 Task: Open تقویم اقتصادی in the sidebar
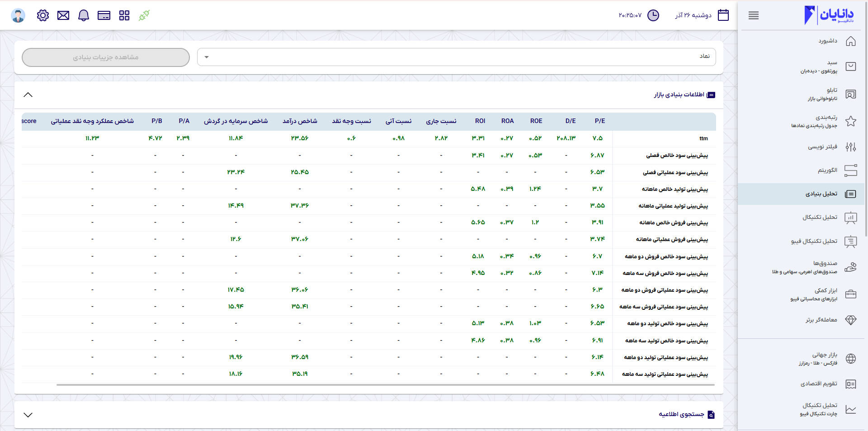[818, 384]
